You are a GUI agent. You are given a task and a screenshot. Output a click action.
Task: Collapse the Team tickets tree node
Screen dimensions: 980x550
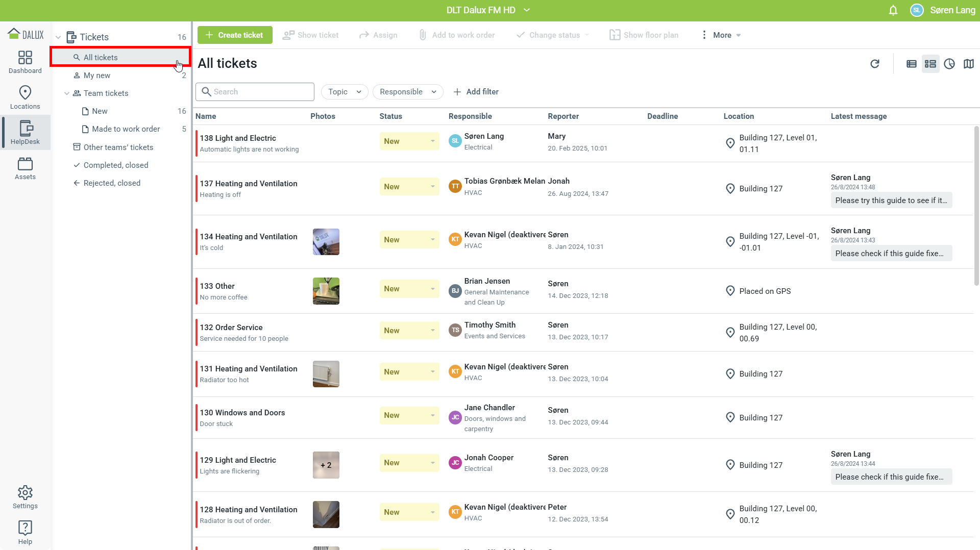pos(66,93)
